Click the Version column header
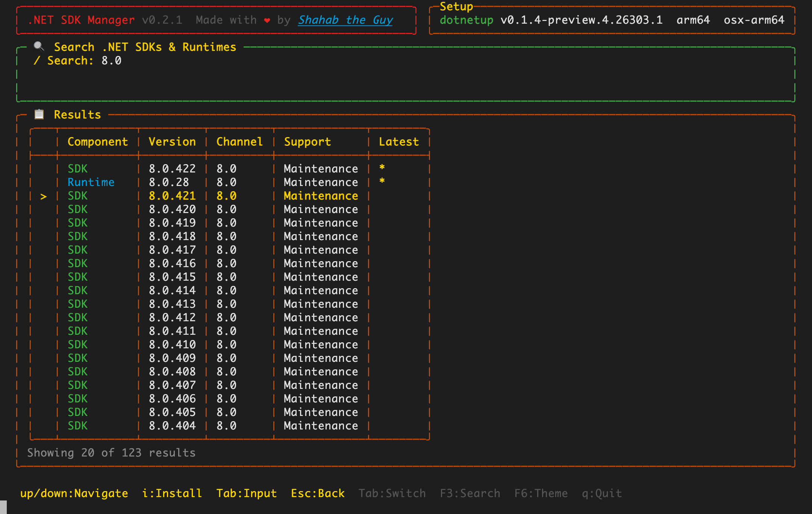The height and width of the screenshot is (514, 812). click(172, 142)
